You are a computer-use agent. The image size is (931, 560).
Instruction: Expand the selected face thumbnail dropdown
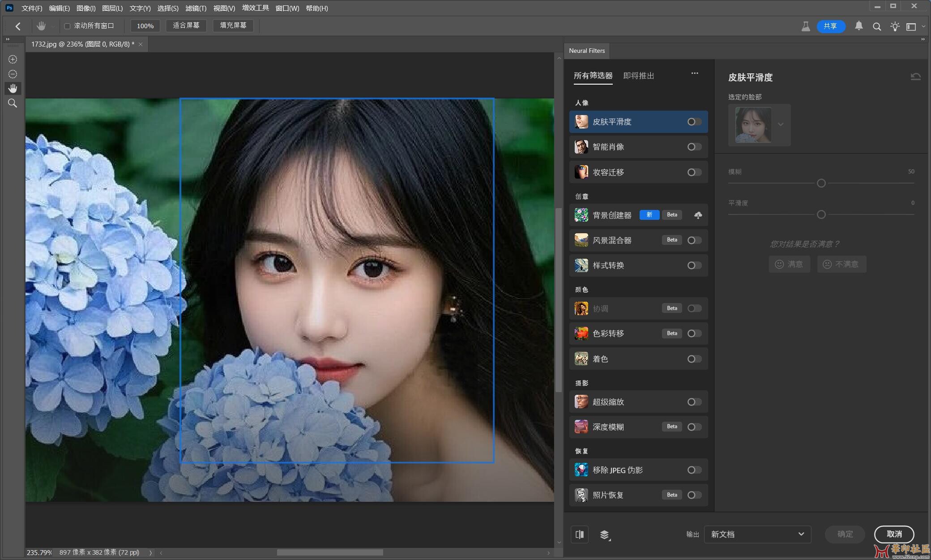coord(781,124)
